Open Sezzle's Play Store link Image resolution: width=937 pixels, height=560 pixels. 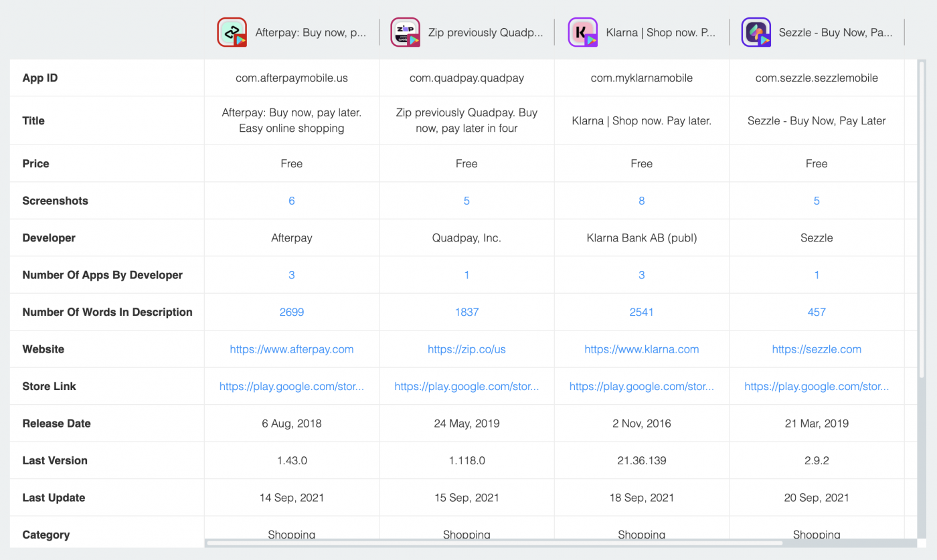(x=817, y=386)
